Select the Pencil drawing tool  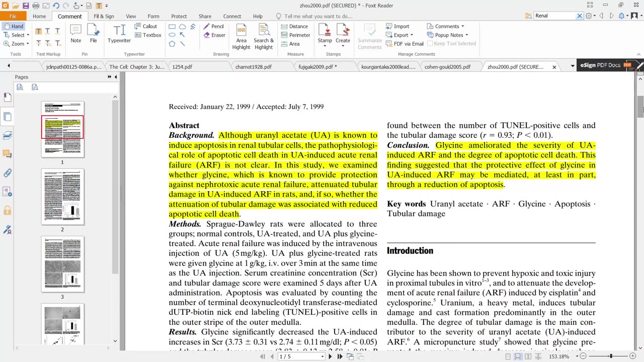214,26
